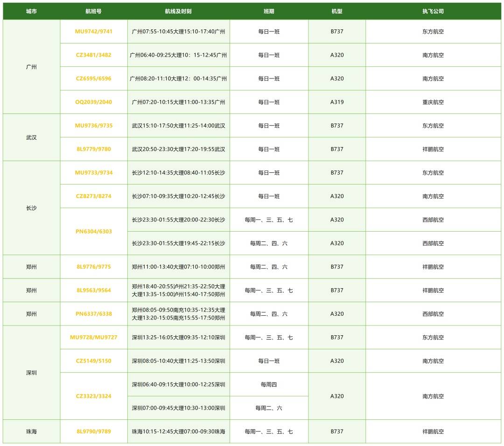Screen dimensions: 504x446
Task: Click flight number 8L9779/9780
Action: (94, 149)
